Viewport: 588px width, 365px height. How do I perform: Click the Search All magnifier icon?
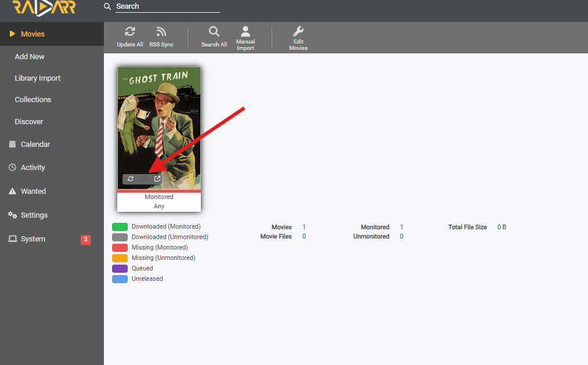tap(214, 31)
